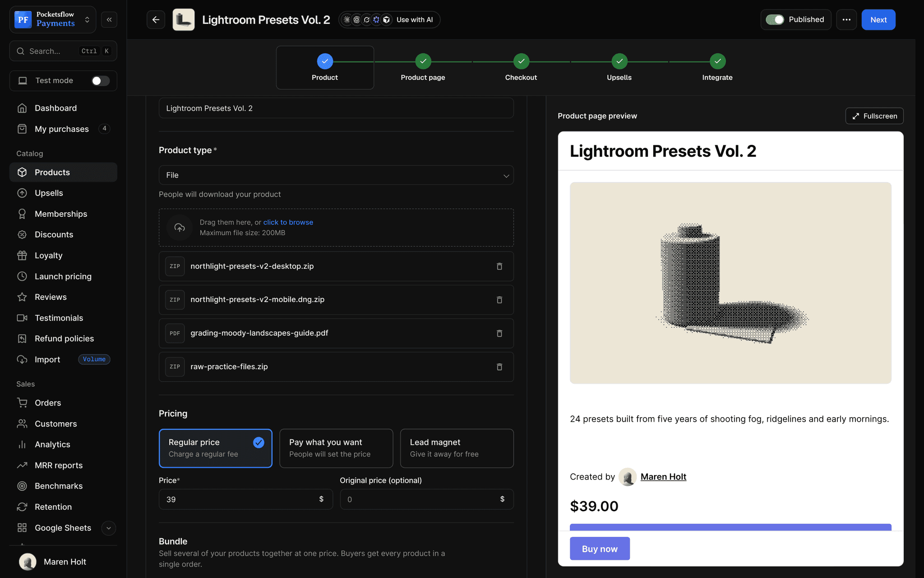Click the product preview image
This screenshot has height=578, width=924.
point(730,283)
